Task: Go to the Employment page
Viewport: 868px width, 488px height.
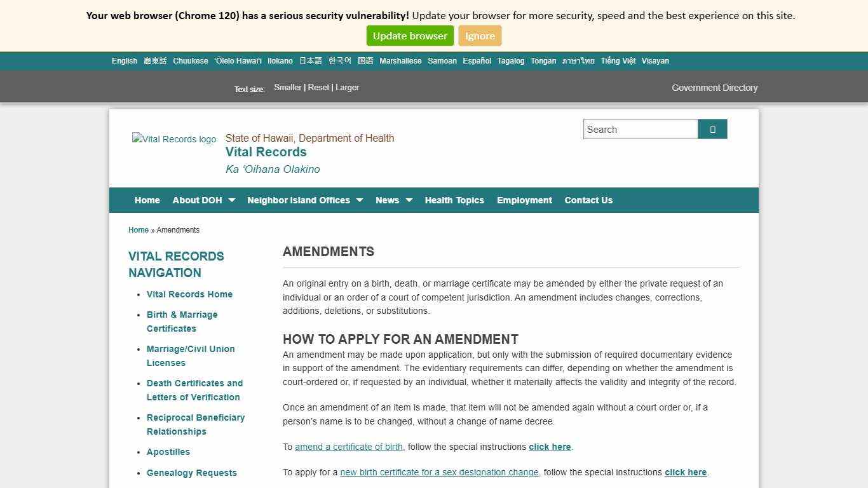Action: click(524, 200)
